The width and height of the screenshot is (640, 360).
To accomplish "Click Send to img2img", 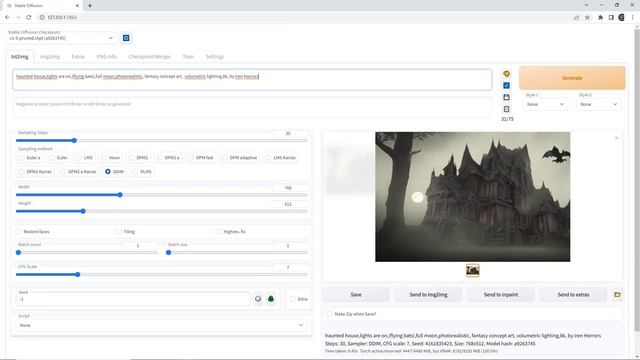I will coord(429,294).
